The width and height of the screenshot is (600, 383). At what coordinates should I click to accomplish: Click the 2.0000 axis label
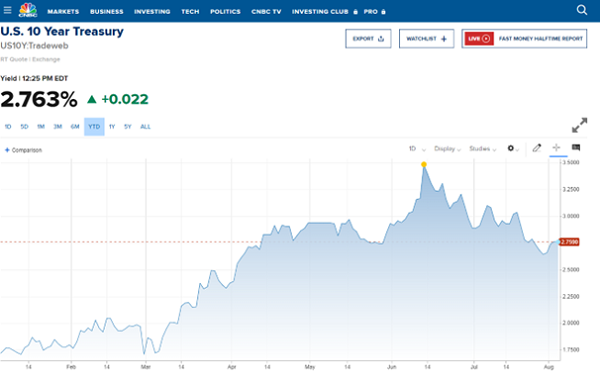point(571,323)
